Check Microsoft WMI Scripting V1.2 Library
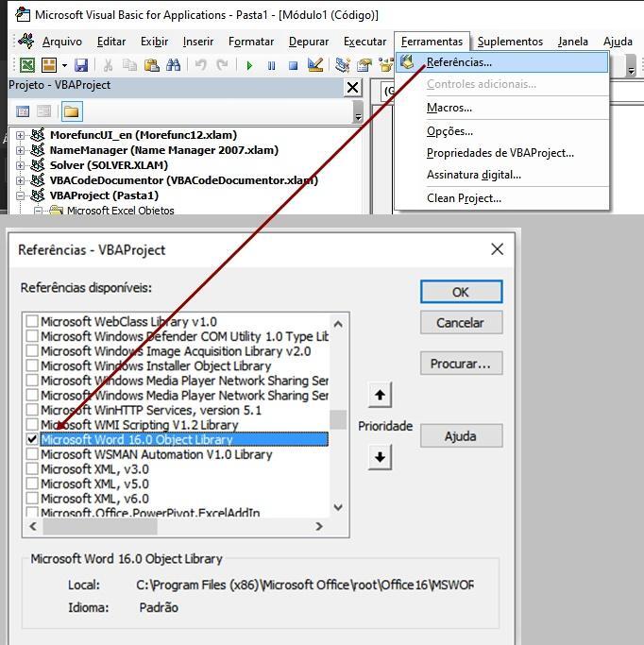Image resolution: width=644 pixels, height=645 pixels. coord(32,425)
